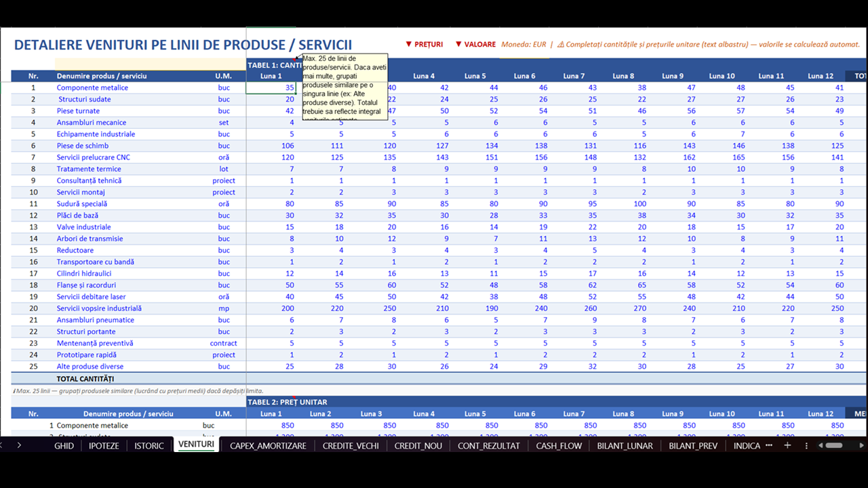The image size is (868, 488).
Task: Select Luna 1 cell for Componente metalice
Action: click(x=271, y=87)
